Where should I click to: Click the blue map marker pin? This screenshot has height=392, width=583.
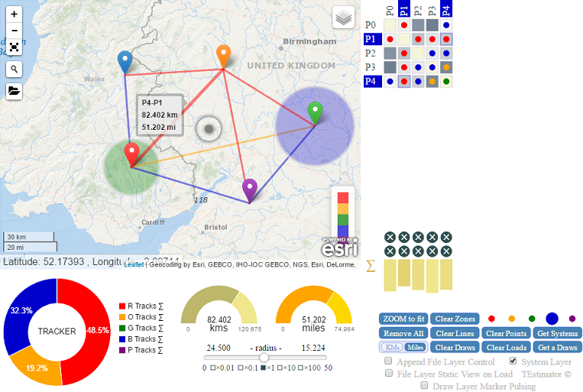pyautogui.click(x=125, y=61)
